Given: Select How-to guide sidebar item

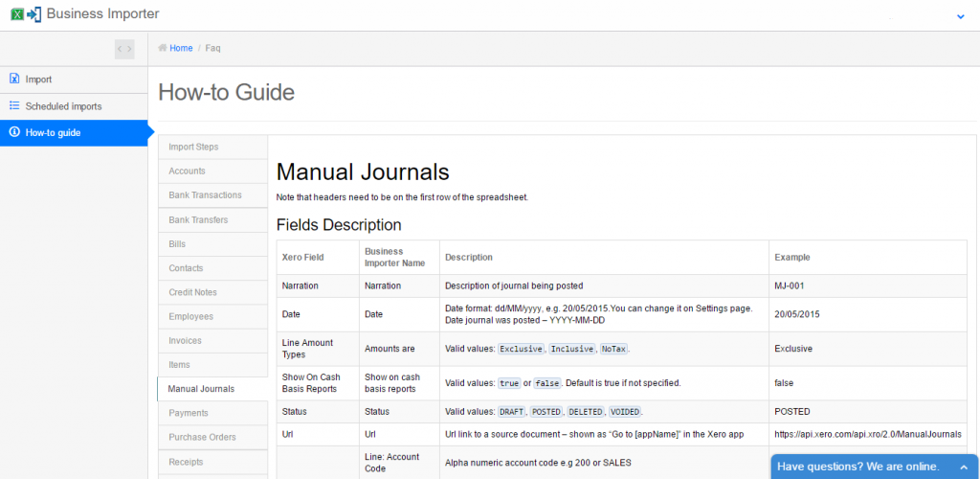Looking at the screenshot, I should [74, 132].
